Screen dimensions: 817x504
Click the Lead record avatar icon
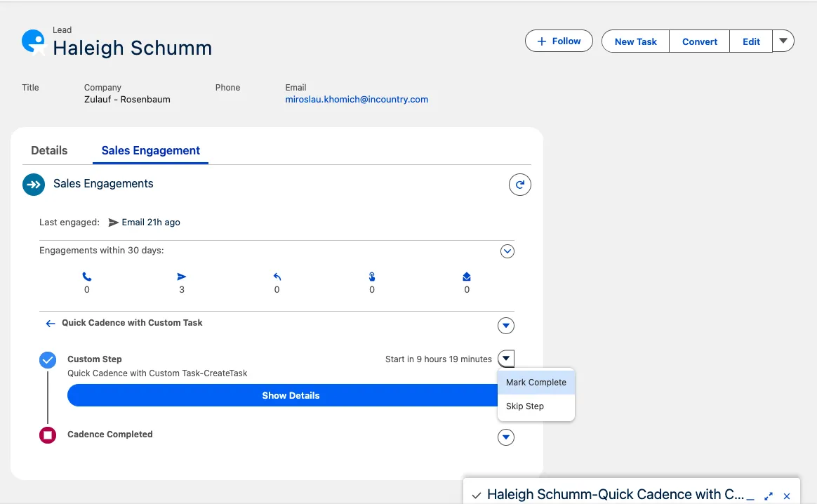(x=33, y=41)
